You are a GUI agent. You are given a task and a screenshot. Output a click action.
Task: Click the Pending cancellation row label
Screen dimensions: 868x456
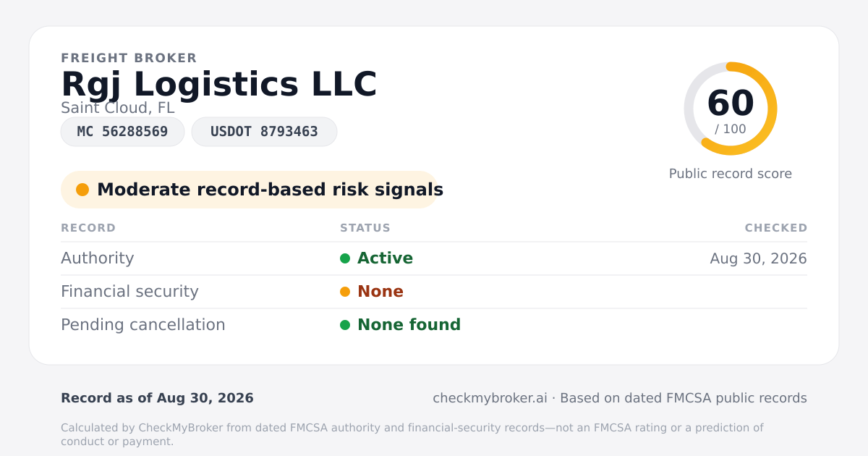click(x=143, y=325)
